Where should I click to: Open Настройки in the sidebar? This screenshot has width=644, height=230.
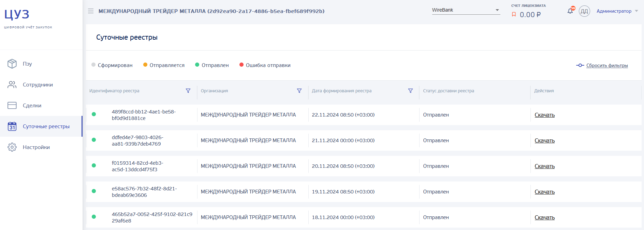(x=41, y=147)
